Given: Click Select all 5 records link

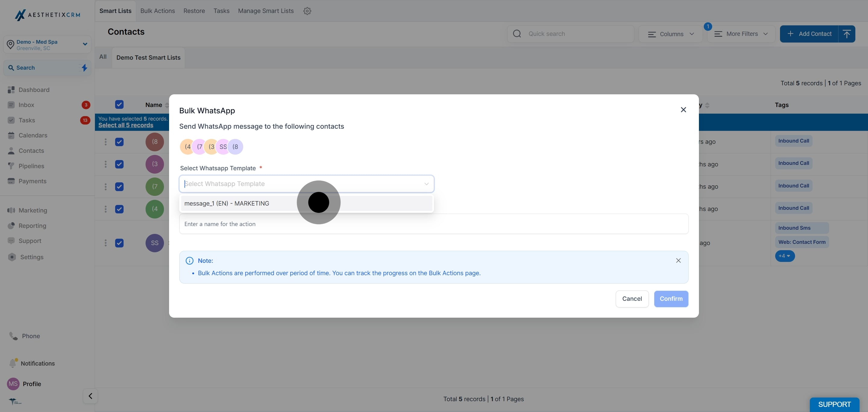Looking at the screenshot, I should (126, 125).
